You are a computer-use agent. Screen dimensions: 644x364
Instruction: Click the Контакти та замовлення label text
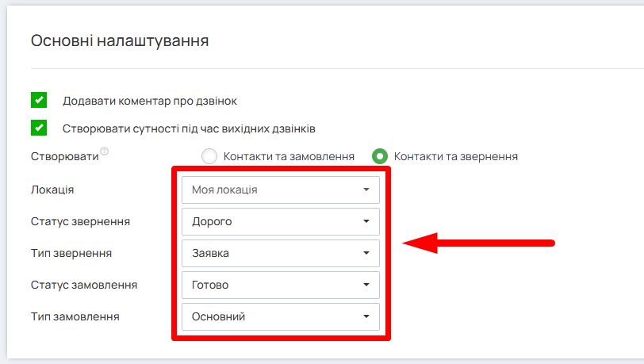[289, 156]
